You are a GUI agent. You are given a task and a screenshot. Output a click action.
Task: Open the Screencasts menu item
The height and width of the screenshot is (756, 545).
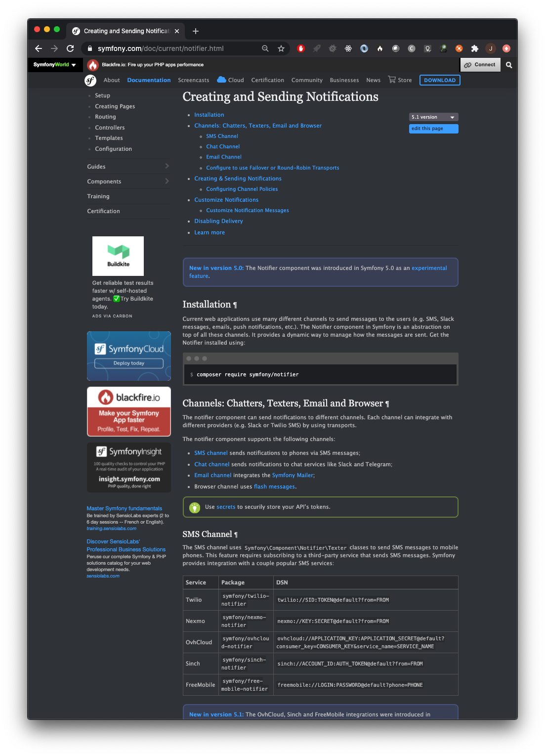click(x=193, y=80)
